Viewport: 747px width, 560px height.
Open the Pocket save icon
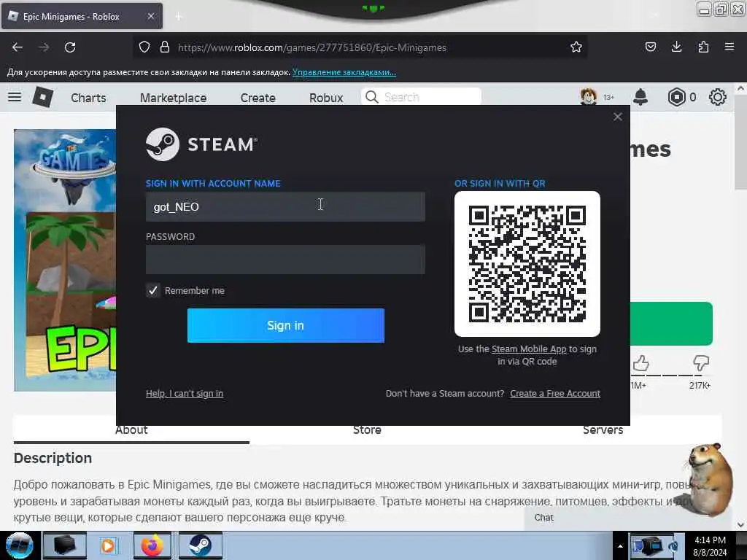[650, 47]
